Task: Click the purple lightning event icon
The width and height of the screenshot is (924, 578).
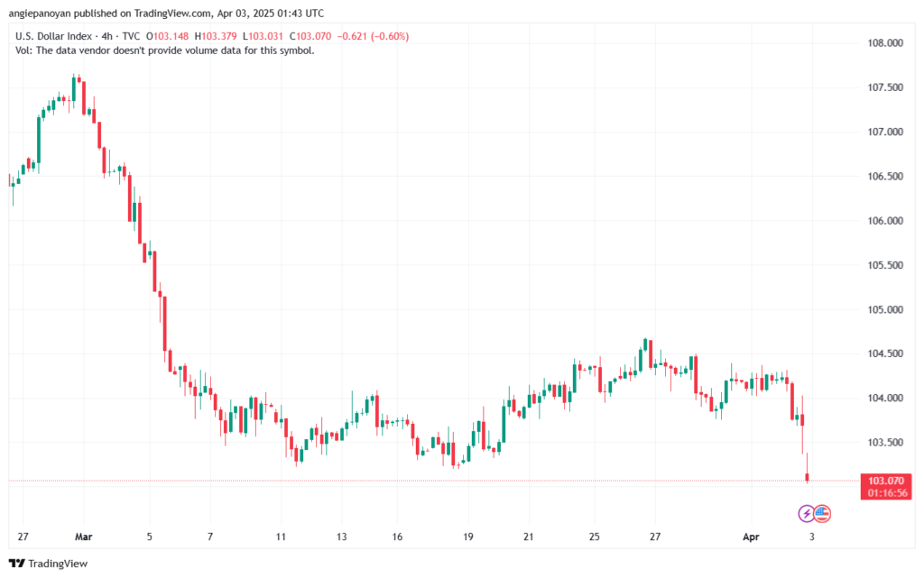Action: (x=807, y=513)
